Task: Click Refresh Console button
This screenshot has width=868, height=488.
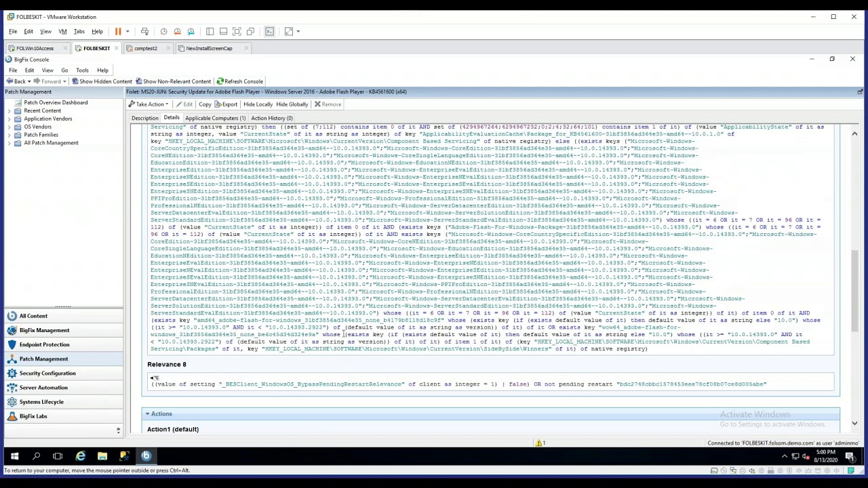Action: [x=239, y=81]
